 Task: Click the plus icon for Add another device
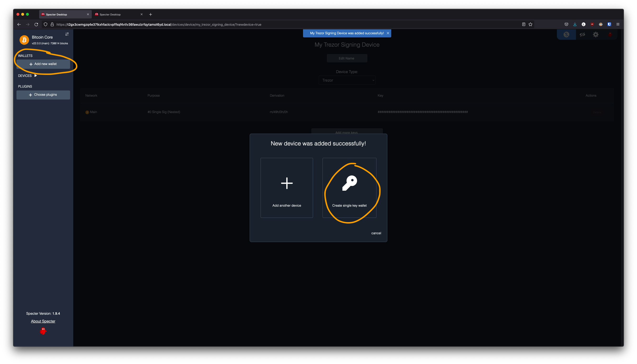287,183
